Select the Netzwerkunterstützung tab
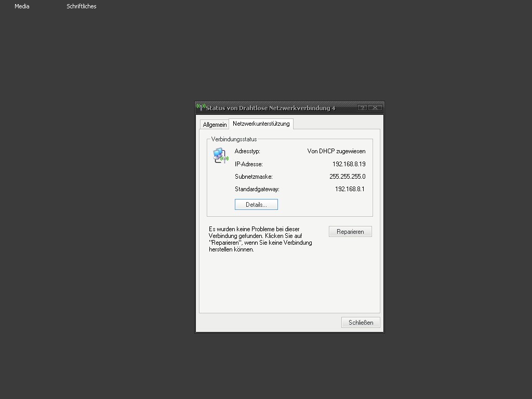This screenshot has width=532, height=399. pyautogui.click(x=261, y=124)
